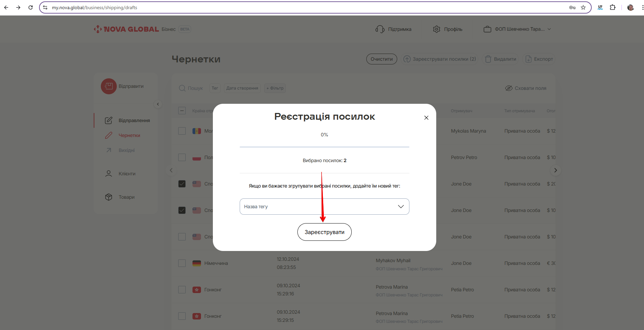Screen dimensions: 644x330
Task: Toggle the select-all checkbox in table header
Action: tap(182, 111)
